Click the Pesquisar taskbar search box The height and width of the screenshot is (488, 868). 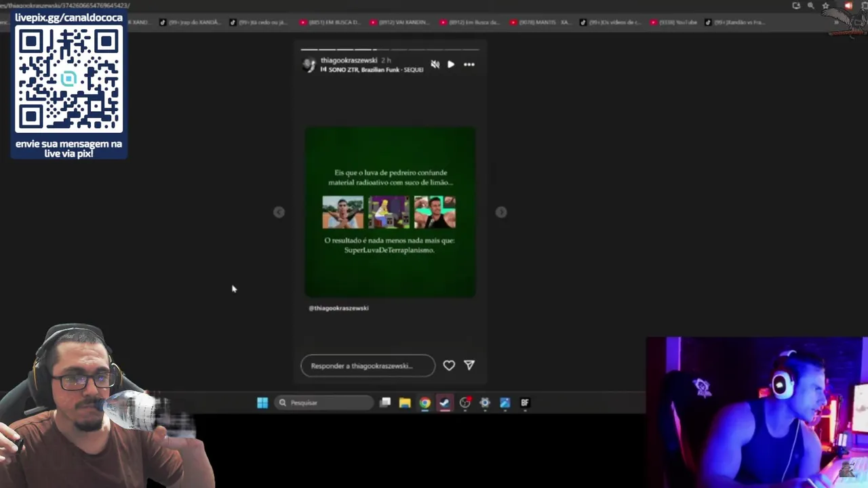324,403
